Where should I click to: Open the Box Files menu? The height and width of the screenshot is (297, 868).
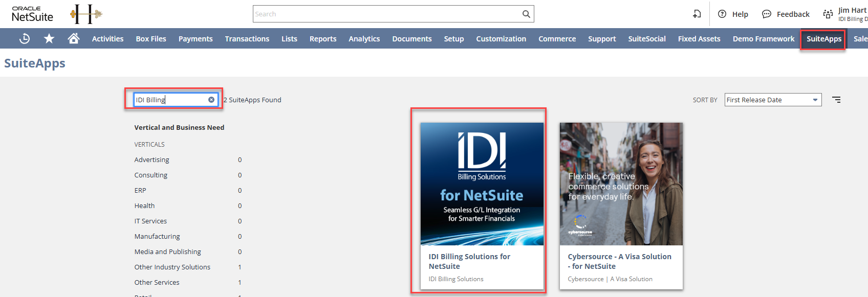pos(151,39)
